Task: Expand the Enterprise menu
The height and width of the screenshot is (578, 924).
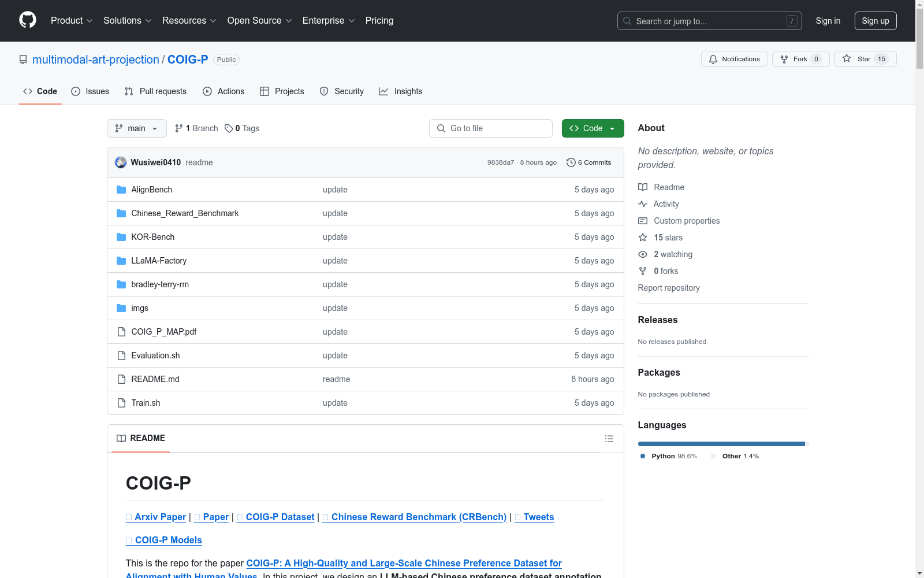Action: (329, 21)
